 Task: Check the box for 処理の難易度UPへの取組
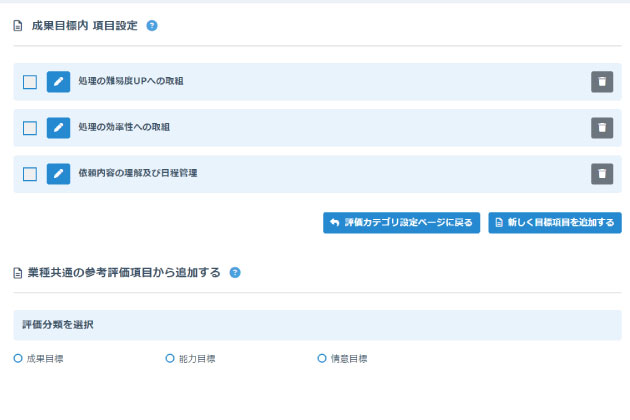click(30, 82)
